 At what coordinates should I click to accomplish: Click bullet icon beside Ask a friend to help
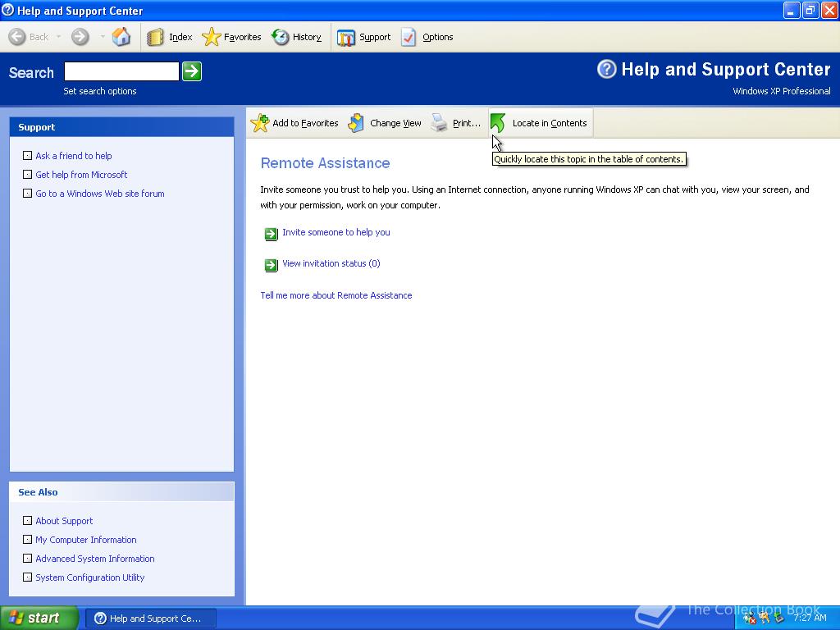click(x=27, y=155)
